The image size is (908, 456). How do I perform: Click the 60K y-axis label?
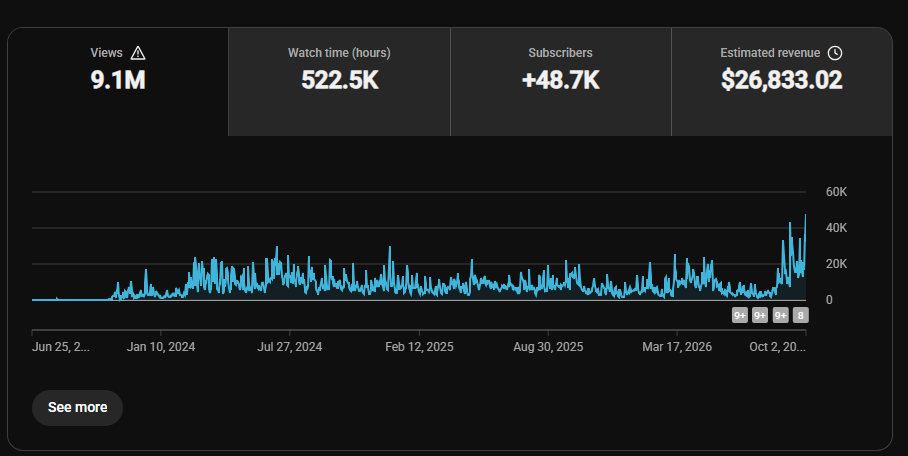pos(836,192)
